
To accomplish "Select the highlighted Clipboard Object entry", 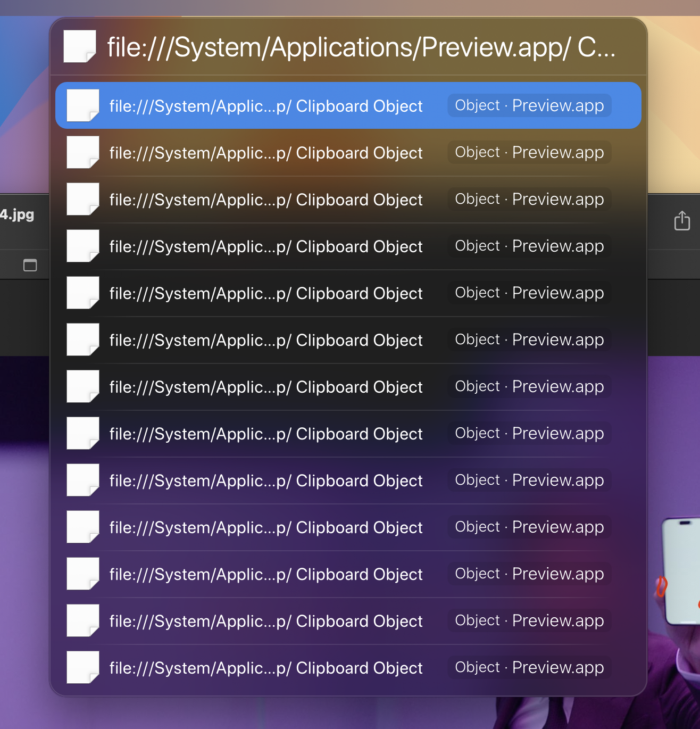I will click(348, 105).
